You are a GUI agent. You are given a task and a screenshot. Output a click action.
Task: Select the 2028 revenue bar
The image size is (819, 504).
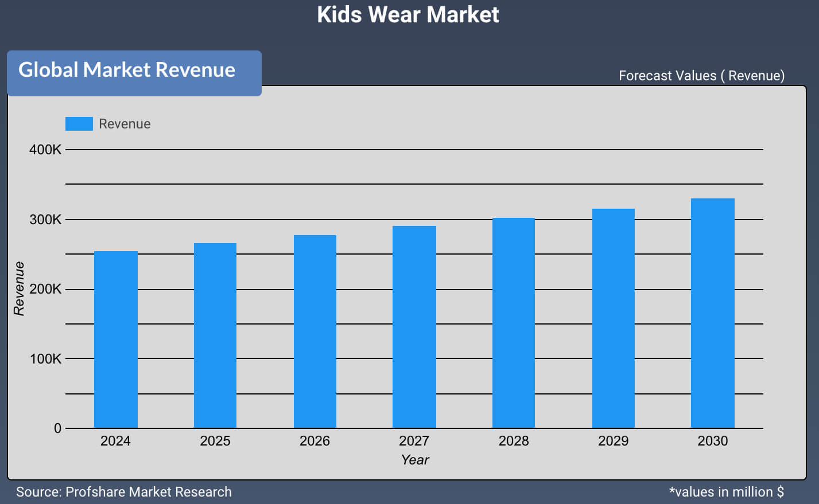coord(514,323)
